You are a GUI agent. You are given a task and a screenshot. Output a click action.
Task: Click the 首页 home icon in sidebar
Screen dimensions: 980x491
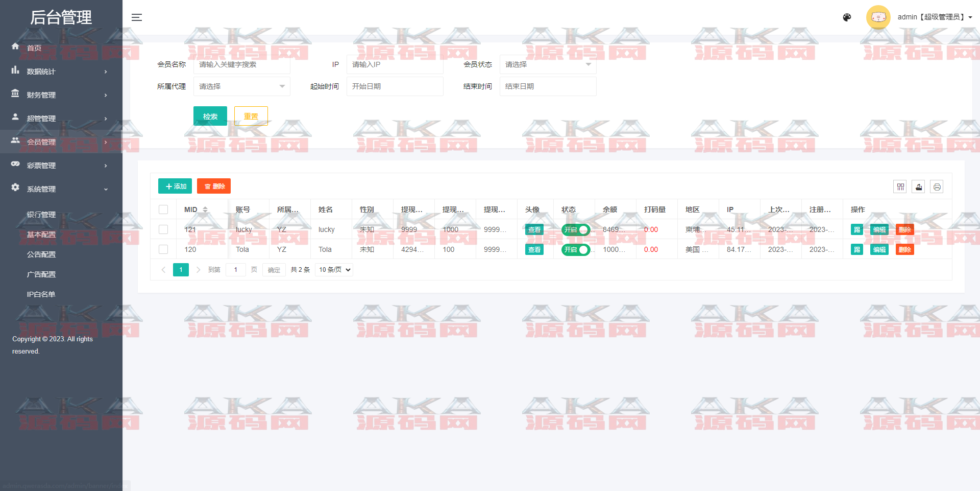(15, 47)
